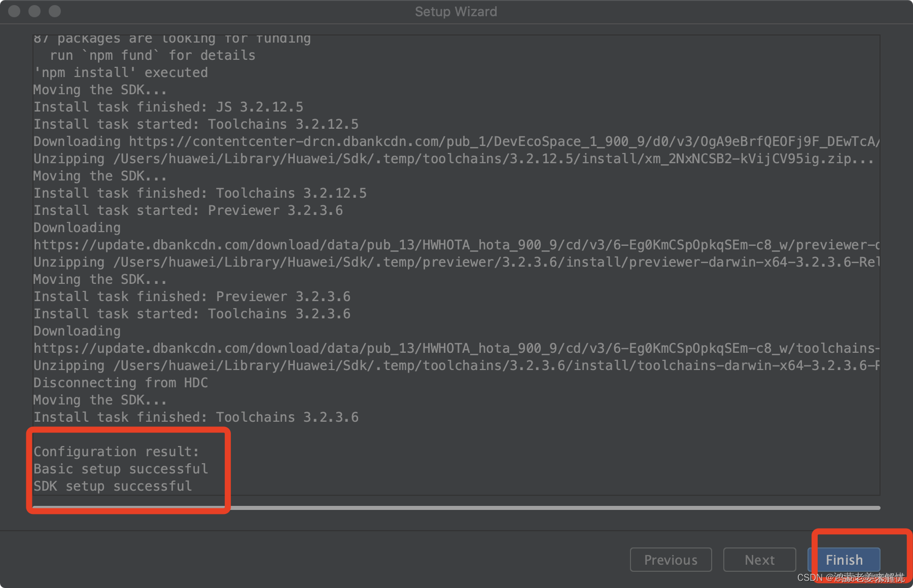Click 'Install task finished: JS 3.2.12.5' line
The width and height of the screenshot is (913, 588).
[x=168, y=107]
